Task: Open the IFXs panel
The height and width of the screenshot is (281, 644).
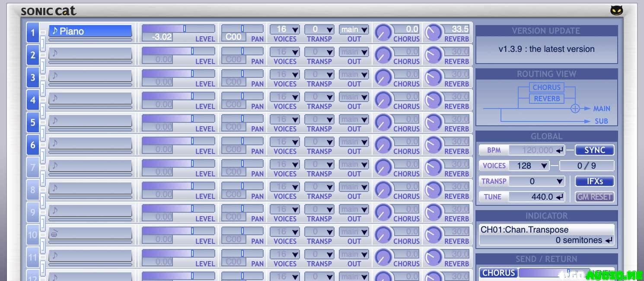Action: click(594, 181)
